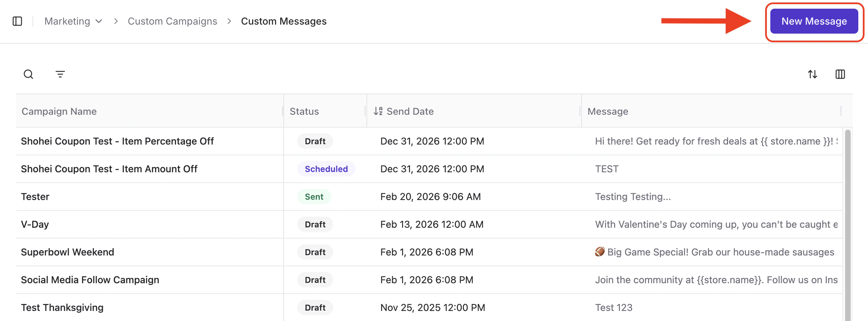Viewport: 868px width, 321px height.
Task: Go to Custom Campaigns breadcrumb
Action: (x=172, y=21)
